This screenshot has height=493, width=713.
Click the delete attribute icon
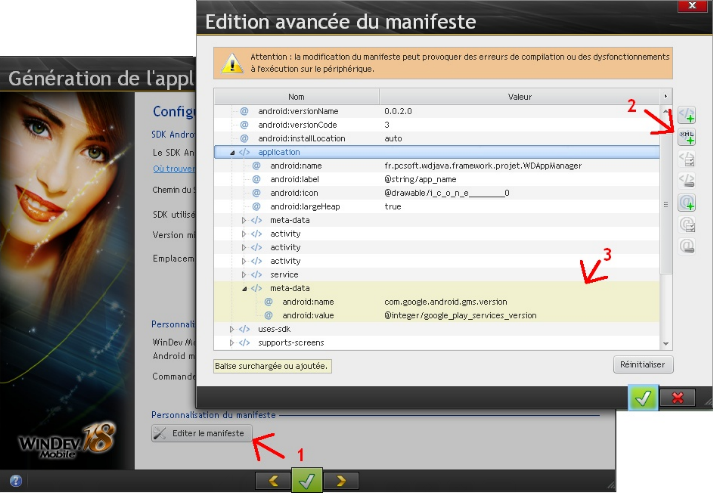click(687, 246)
